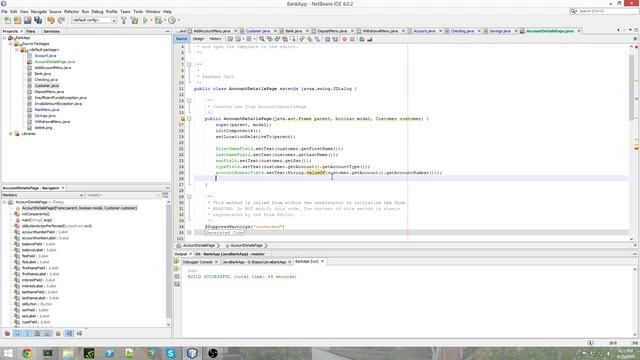Click the sort by name icon in Navigator

tap(69, 333)
